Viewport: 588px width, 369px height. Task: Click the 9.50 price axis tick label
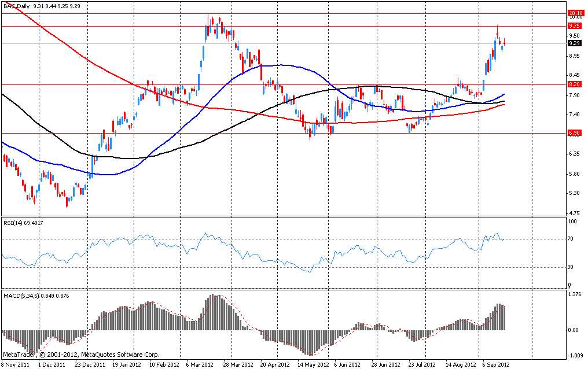coord(574,35)
